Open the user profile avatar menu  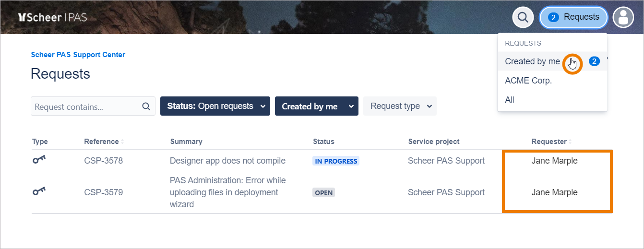623,18
